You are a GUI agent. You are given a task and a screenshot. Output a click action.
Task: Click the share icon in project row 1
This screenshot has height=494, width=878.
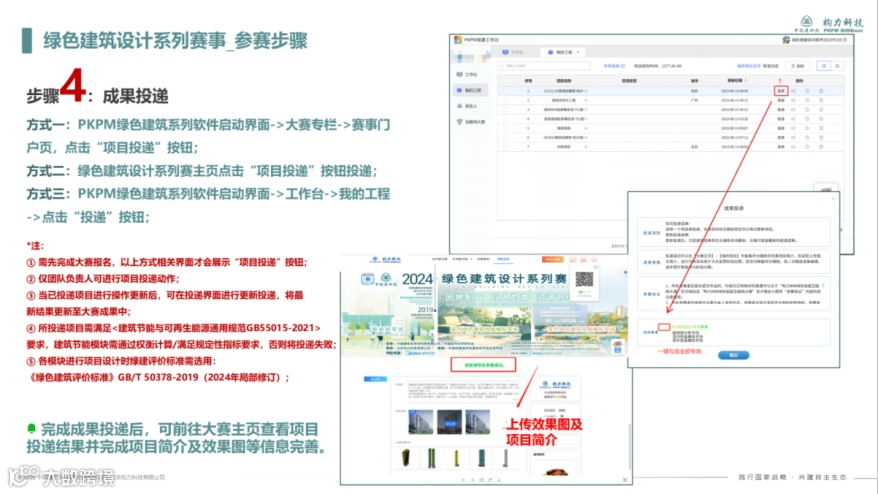click(793, 91)
